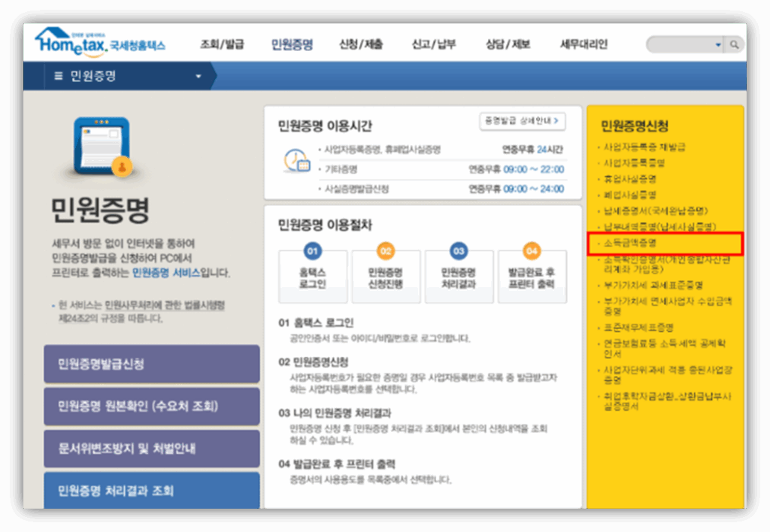This screenshot has width=770, height=532.
Task: Open the 상담/제보 menu
Action: pyautogui.click(x=508, y=44)
